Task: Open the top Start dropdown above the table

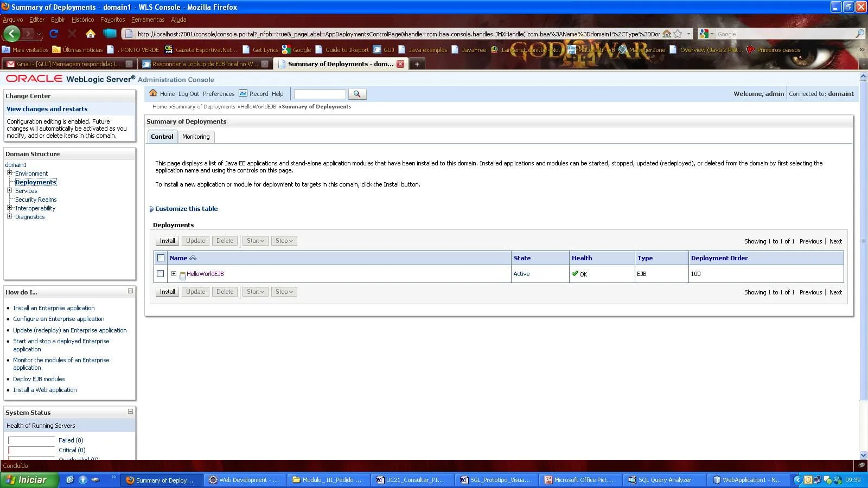Action: (x=255, y=241)
